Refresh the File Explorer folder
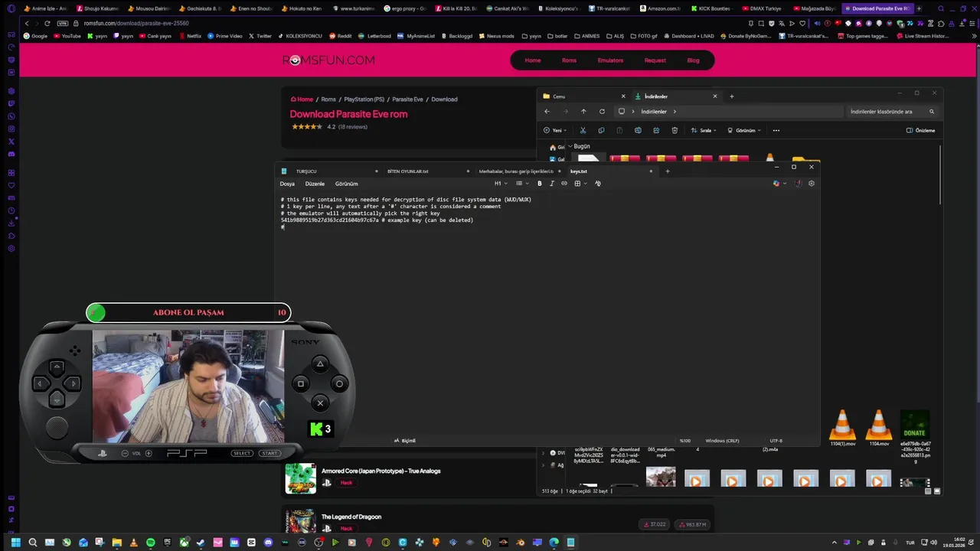The image size is (980, 551). pyautogui.click(x=602, y=112)
